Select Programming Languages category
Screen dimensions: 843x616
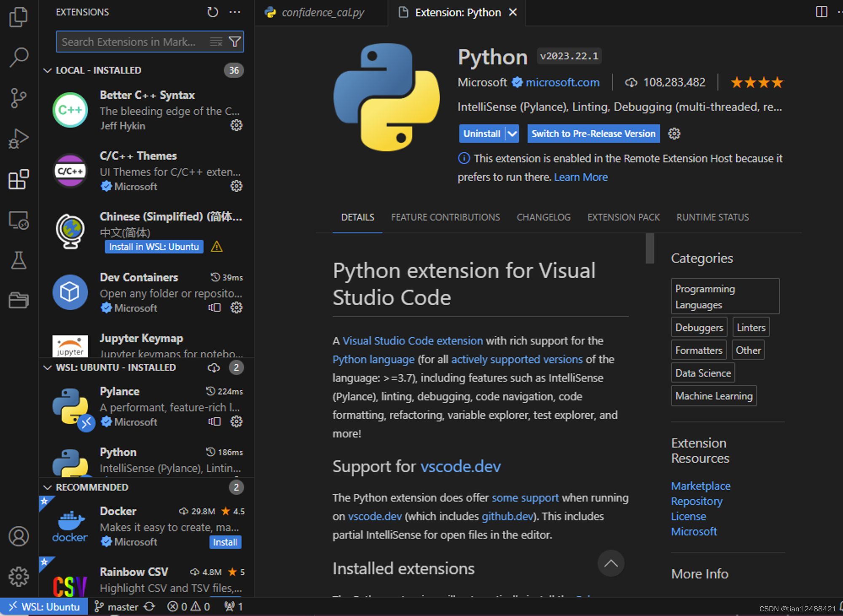pos(725,296)
